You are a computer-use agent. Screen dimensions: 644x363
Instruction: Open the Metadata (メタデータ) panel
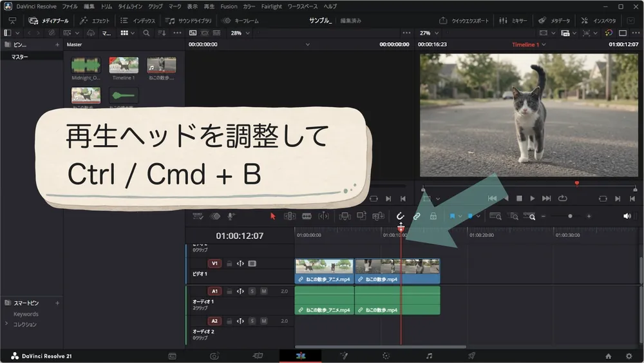pyautogui.click(x=554, y=21)
